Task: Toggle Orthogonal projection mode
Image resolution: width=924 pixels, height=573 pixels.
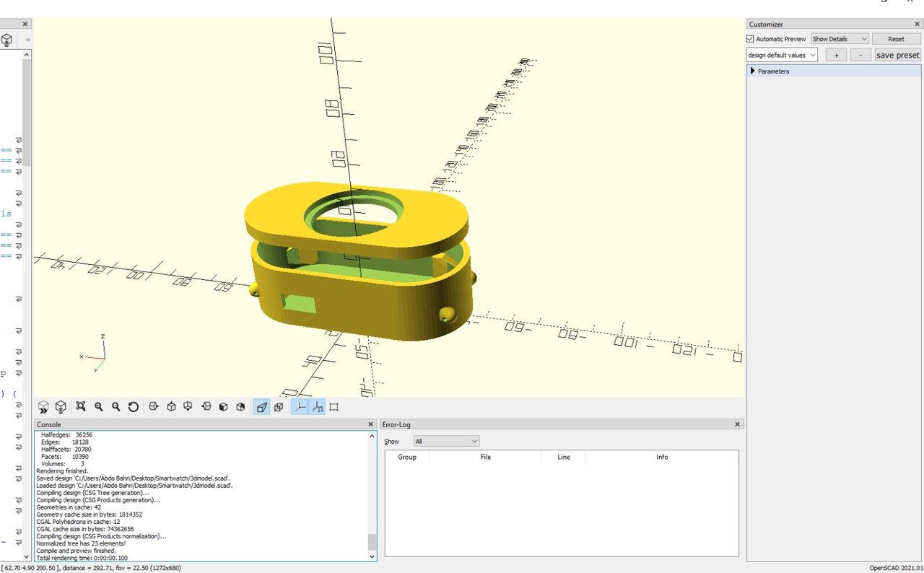Action: pos(279,407)
